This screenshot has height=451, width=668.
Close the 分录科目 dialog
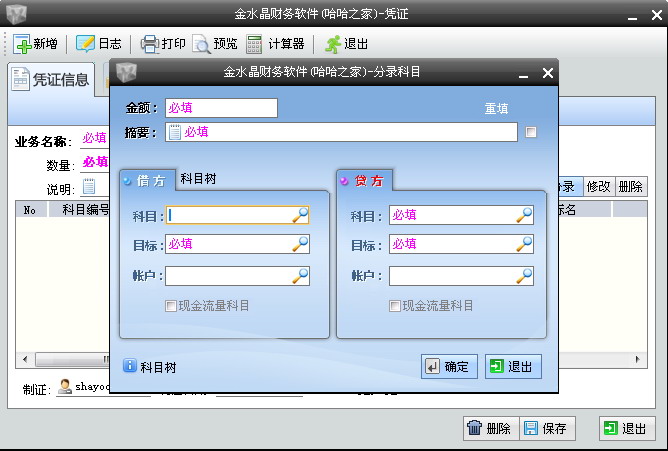[548, 73]
